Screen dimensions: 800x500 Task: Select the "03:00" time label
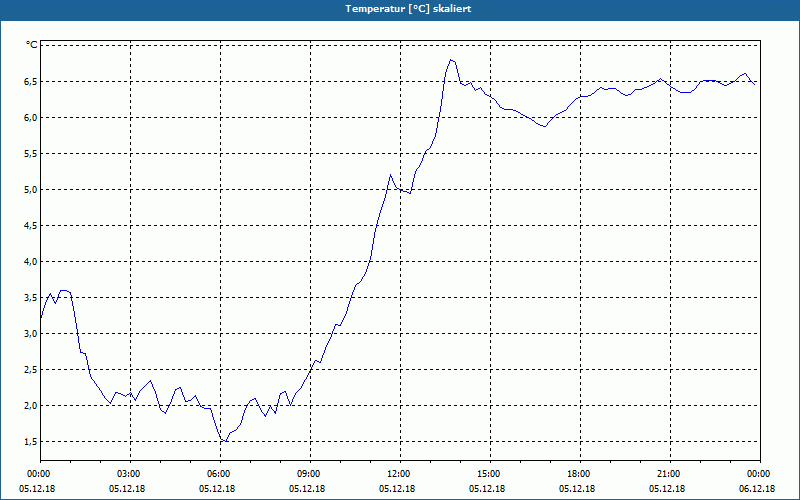click(x=128, y=474)
